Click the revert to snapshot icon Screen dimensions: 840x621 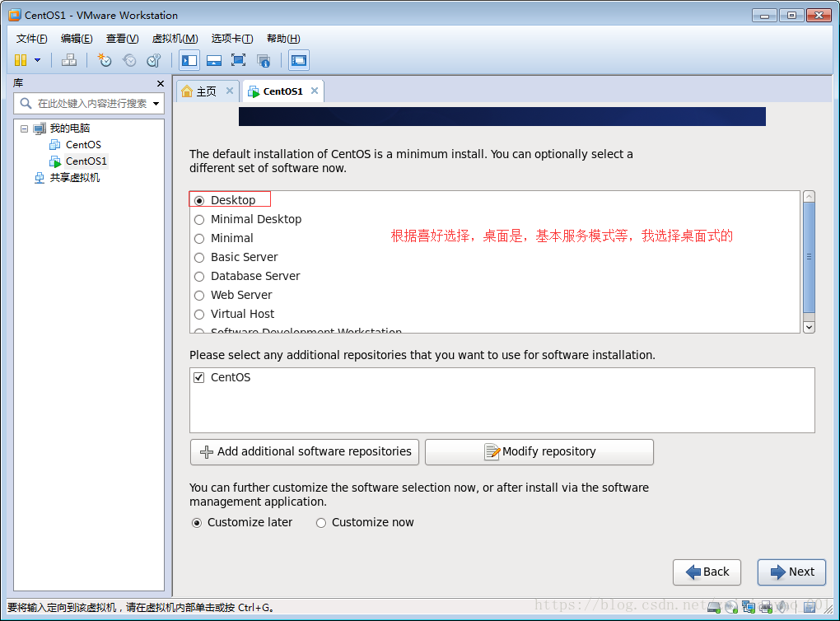(129, 60)
